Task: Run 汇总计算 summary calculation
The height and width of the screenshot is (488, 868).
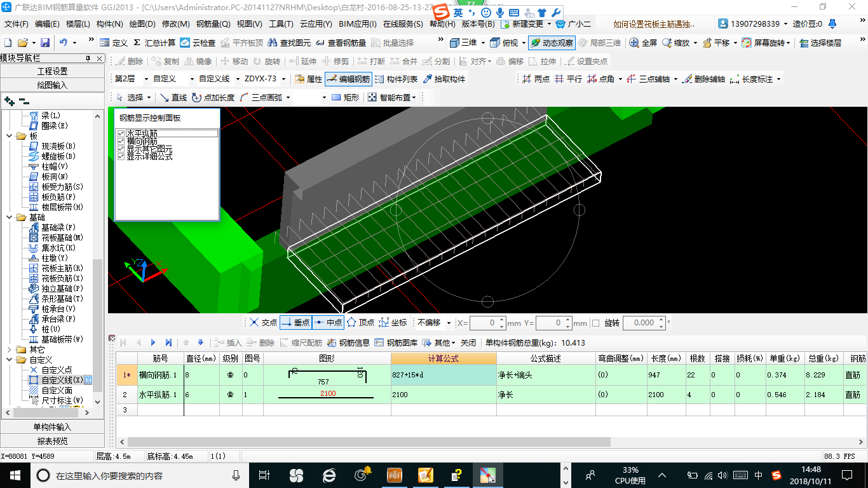Action: click(x=154, y=43)
